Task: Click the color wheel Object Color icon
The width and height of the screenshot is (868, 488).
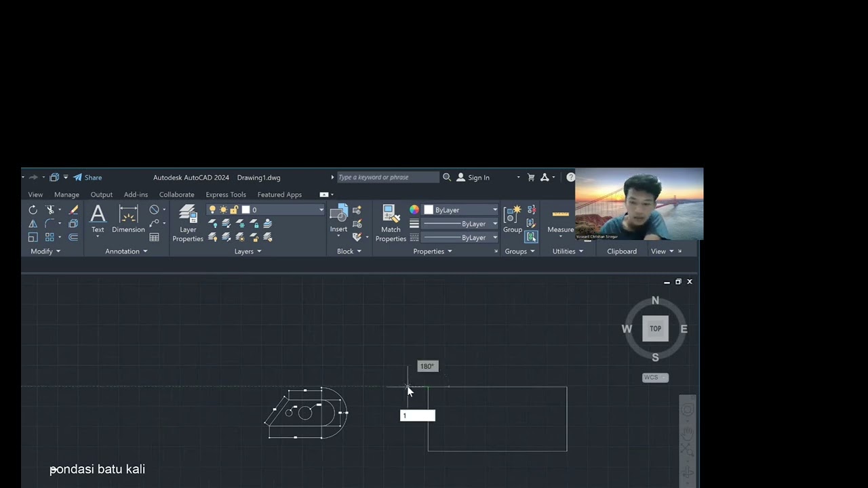Action: click(414, 209)
